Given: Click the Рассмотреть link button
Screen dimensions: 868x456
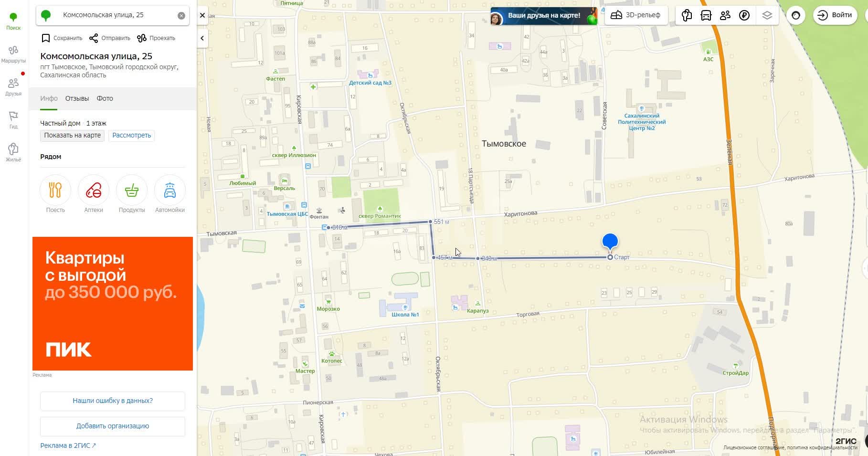Looking at the screenshot, I should point(132,135).
